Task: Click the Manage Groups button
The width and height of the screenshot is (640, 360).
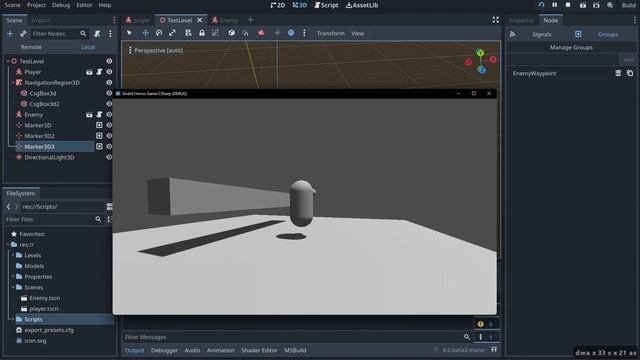Action: (571, 47)
